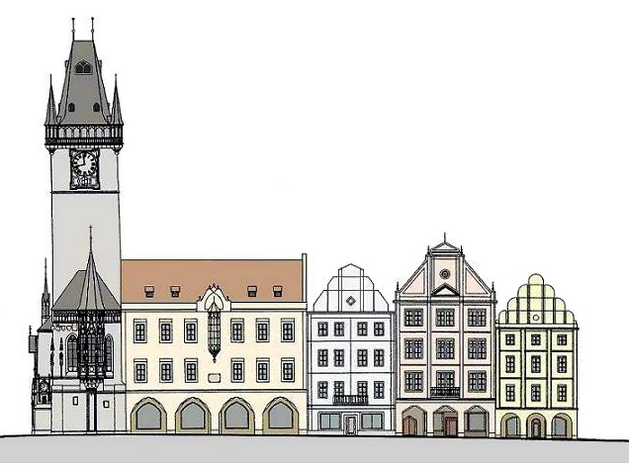This screenshot has width=629, height=473.
Task: Click the ground-floor door of the white house
Action: [349, 423]
